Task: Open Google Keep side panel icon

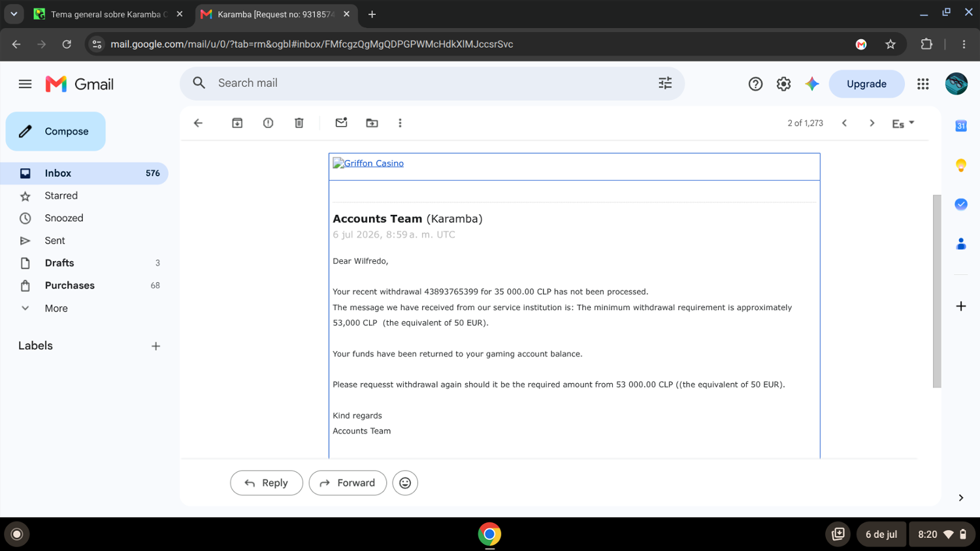Action: pyautogui.click(x=960, y=165)
